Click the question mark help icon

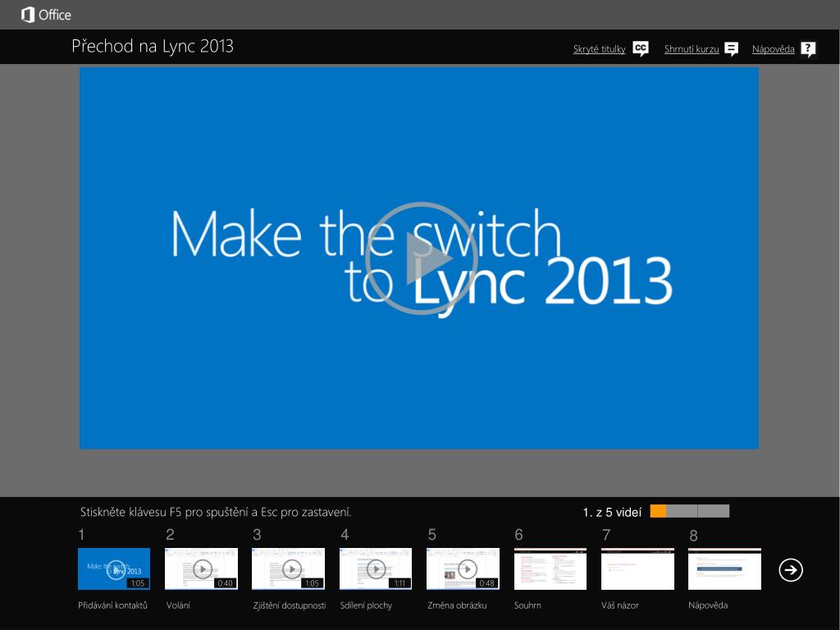click(808, 49)
